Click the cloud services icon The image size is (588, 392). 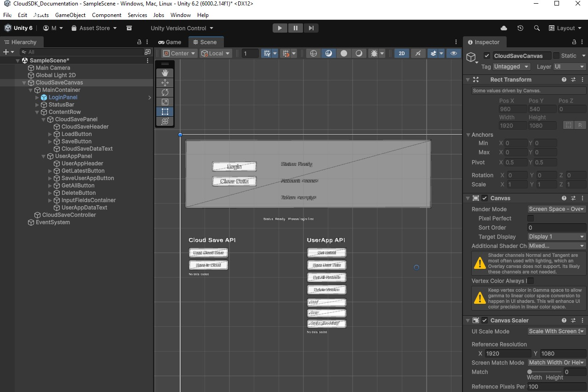[504, 28]
